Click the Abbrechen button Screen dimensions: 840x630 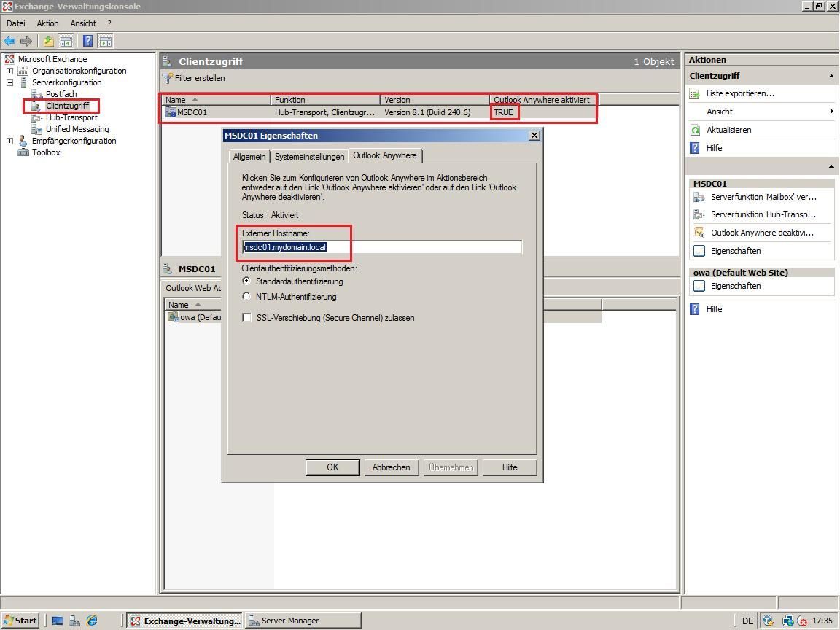click(392, 467)
